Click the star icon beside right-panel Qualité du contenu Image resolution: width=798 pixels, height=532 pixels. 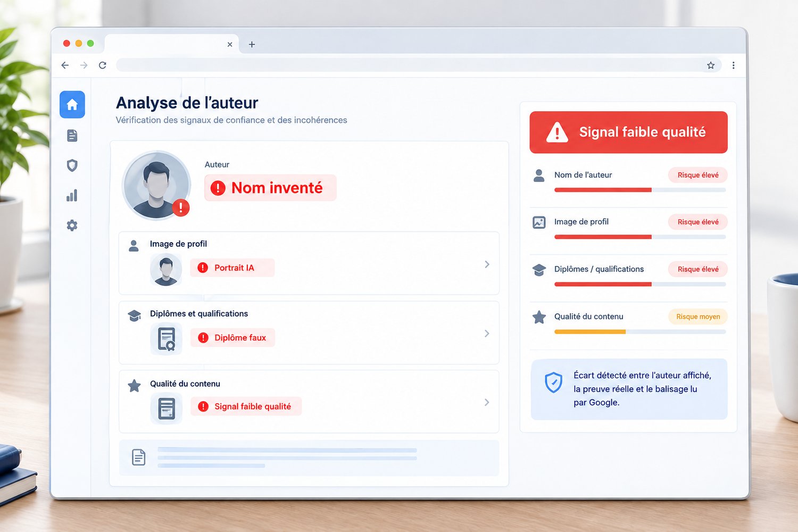tap(539, 317)
